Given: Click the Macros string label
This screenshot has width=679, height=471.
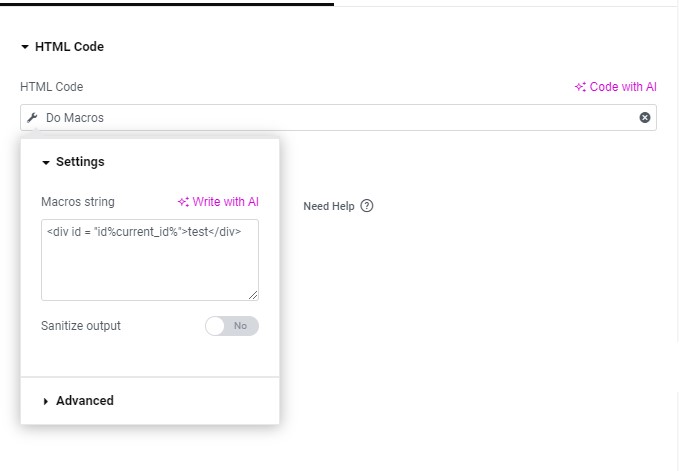Looking at the screenshot, I should (x=78, y=202).
